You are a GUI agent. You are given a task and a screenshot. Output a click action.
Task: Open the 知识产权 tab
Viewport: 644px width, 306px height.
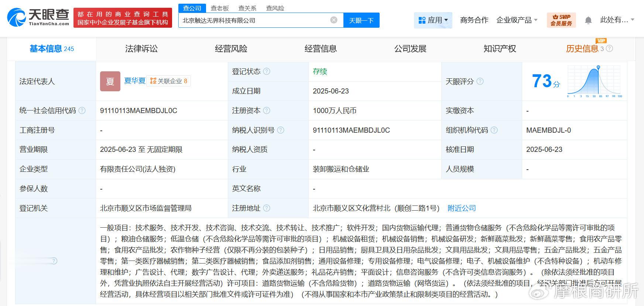pyautogui.click(x=500, y=48)
